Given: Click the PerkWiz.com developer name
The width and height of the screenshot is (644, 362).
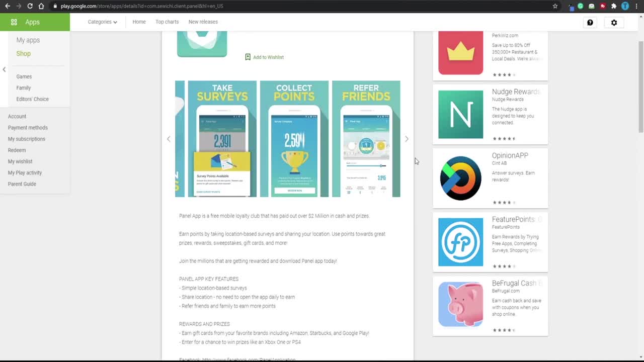Looking at the screenshot, I should 505,36.
